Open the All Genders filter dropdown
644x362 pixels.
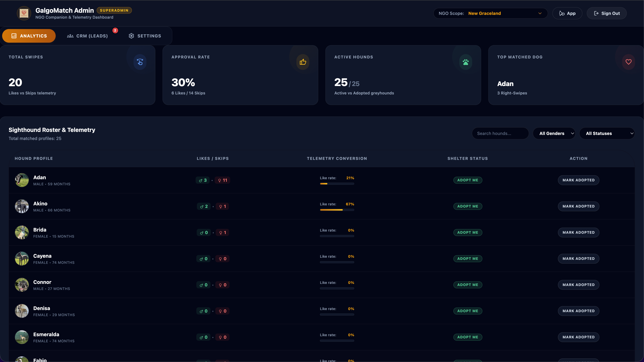click(554, 134)
